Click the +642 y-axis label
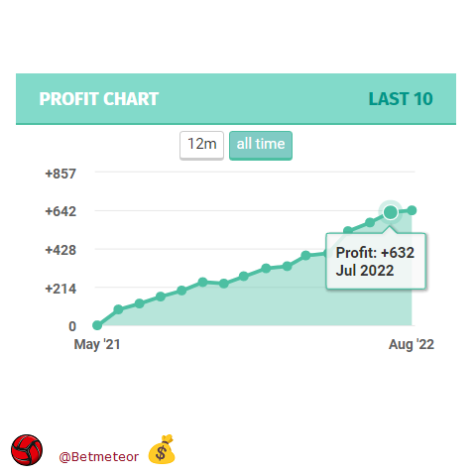476x476 pixels. coord(60,211)
